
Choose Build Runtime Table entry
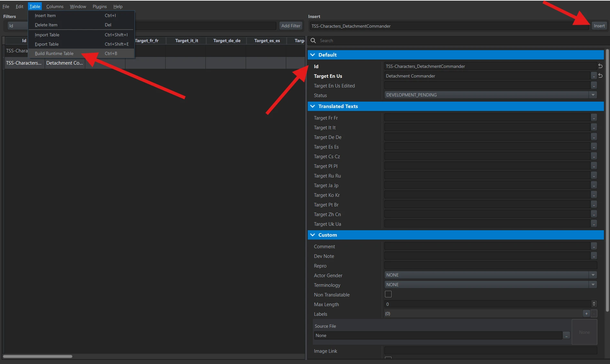click(x=81, y=53)
